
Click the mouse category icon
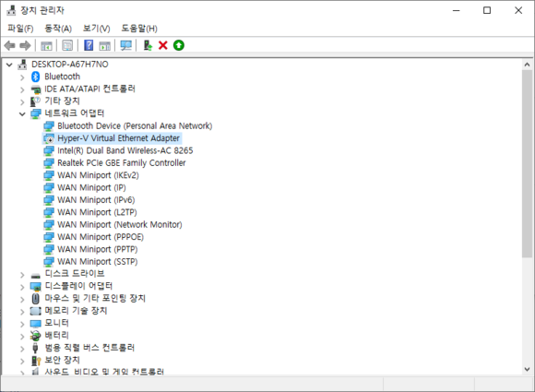pos(35,299)
